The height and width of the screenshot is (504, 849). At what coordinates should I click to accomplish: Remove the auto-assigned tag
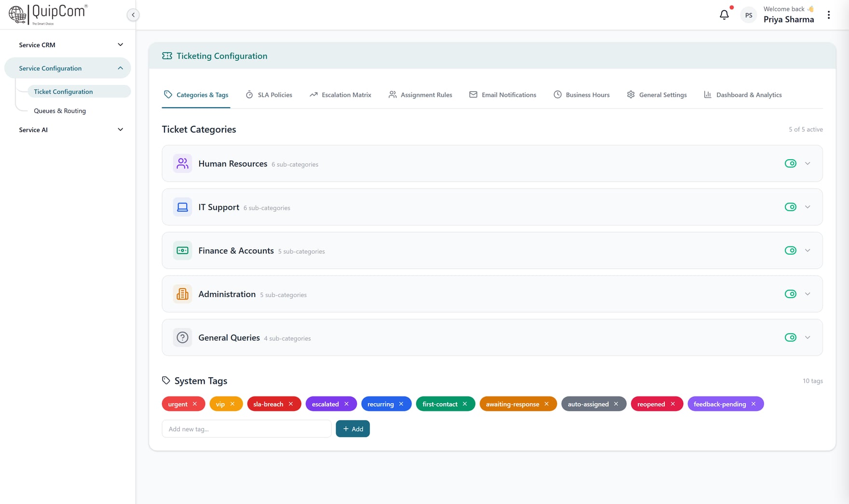616,404
